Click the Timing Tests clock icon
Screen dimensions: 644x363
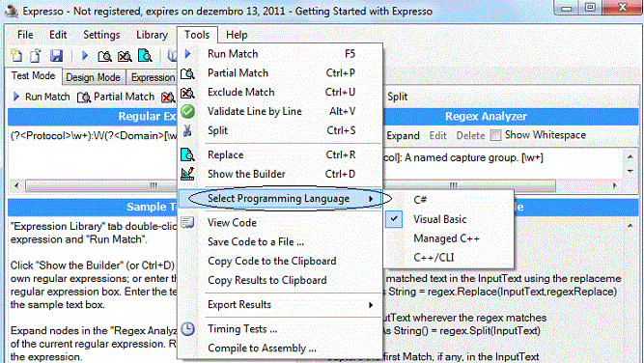coord(187,329)
